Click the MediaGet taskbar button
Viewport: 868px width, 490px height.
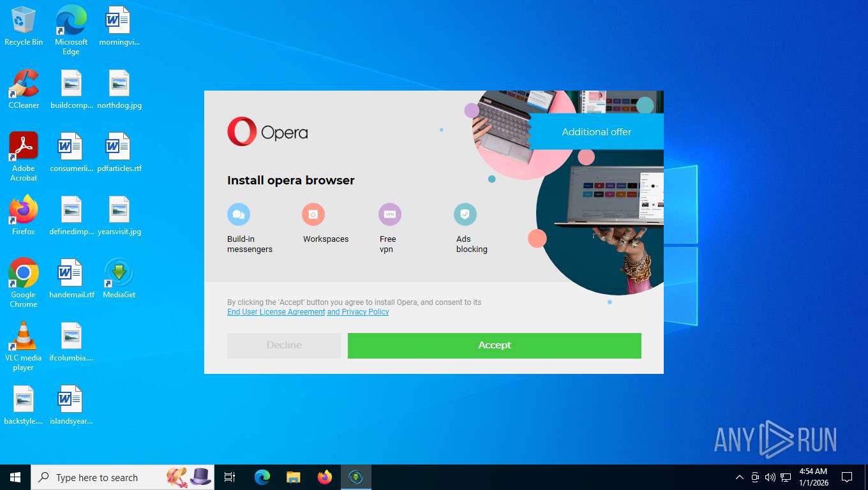355,477
